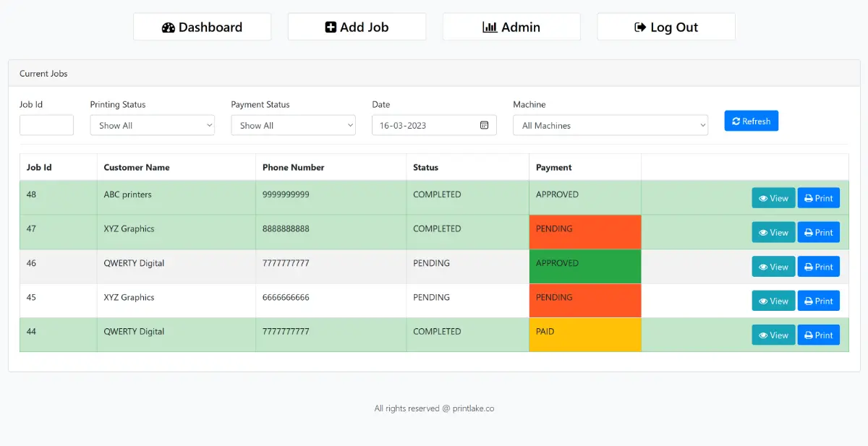Click inside the Job Id input field
The image size is (868, 446).
(x=46, y=125)
